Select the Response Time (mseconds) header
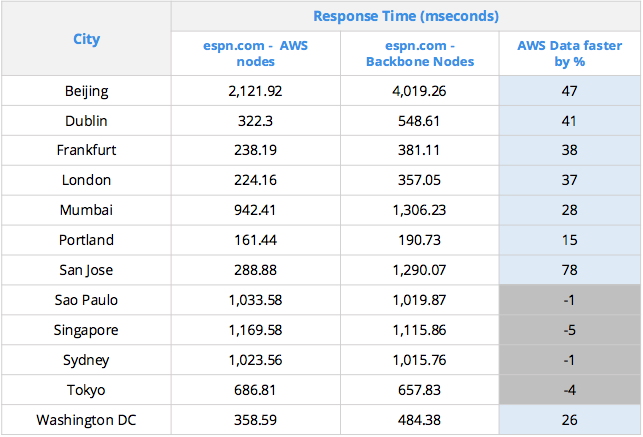This screenshot has height=437, width=643. click(406, 16)
